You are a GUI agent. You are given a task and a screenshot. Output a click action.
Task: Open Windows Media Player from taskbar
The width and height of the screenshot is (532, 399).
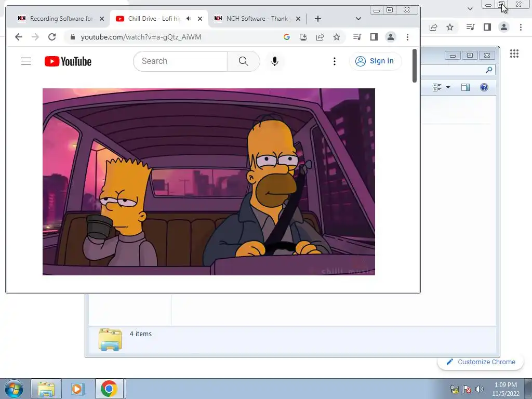coord(77,389)
